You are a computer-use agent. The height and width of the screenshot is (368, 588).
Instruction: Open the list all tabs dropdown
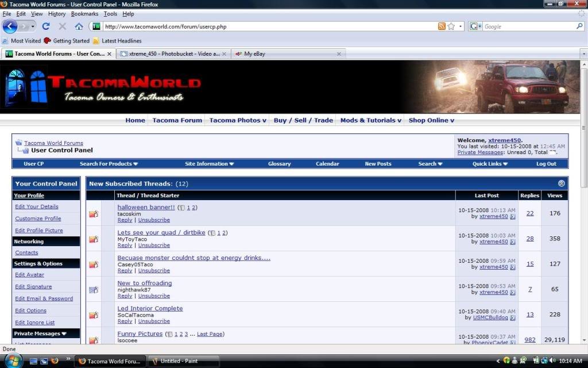tap(583, 54)
